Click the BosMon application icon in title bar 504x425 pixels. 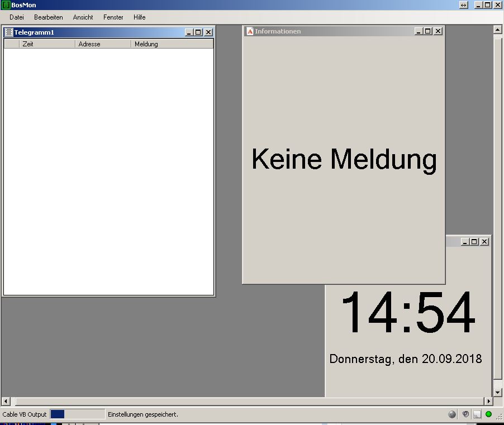6,5
